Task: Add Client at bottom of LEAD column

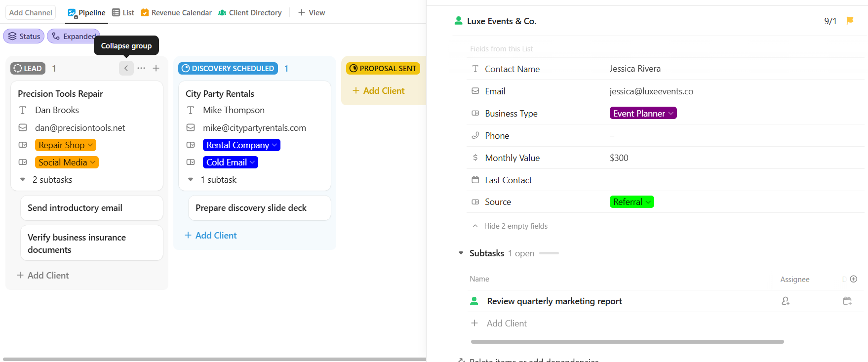Action: coord(42,275)
